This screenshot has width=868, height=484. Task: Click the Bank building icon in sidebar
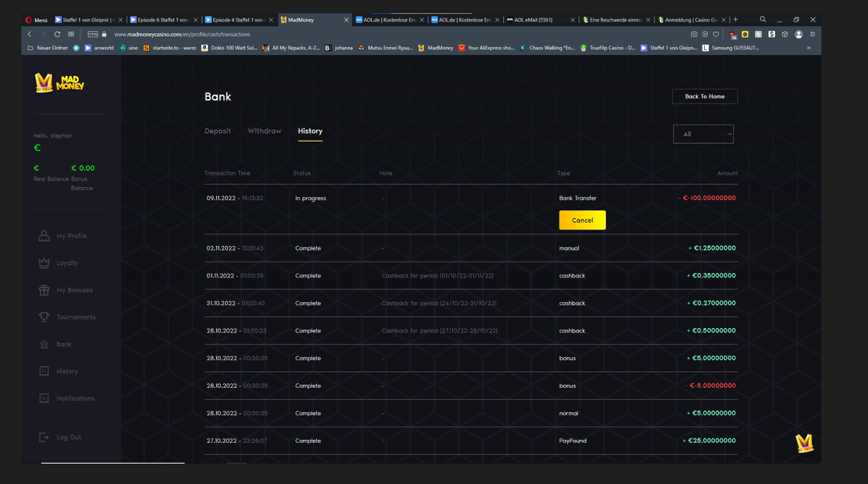click(44, 344)
